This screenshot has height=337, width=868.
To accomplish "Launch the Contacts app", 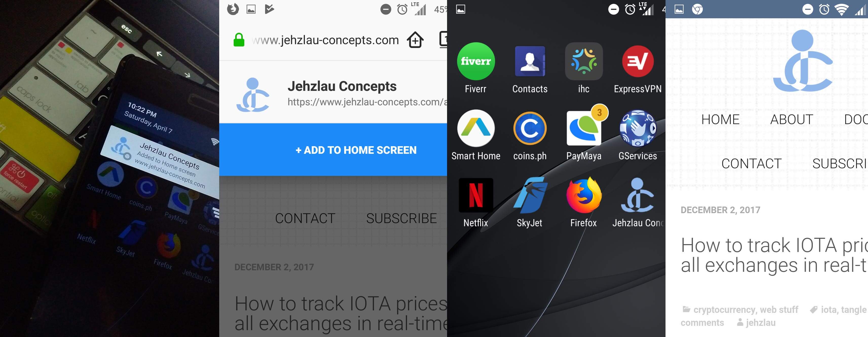I will (530, 61).
